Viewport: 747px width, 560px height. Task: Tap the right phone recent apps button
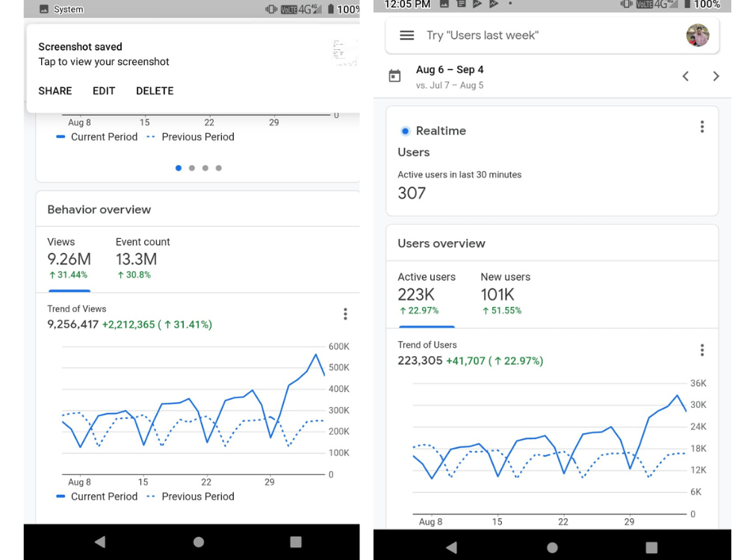tap(651, 547)
